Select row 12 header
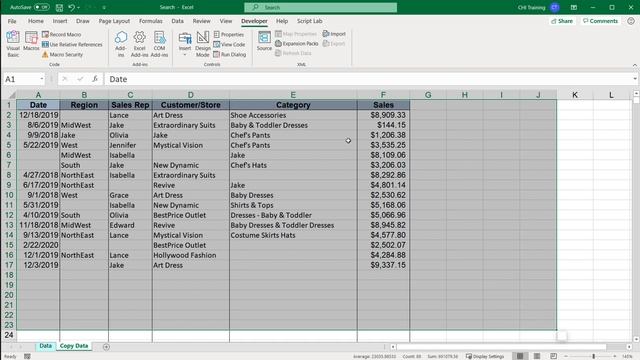This screenshot has height=360, width=640. (x=9, y=215)
